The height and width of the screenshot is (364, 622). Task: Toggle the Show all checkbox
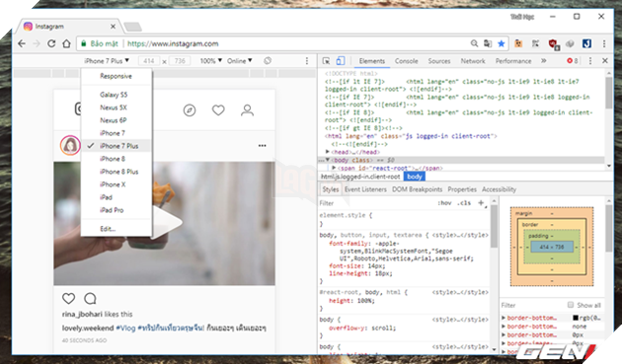point(571,305)
